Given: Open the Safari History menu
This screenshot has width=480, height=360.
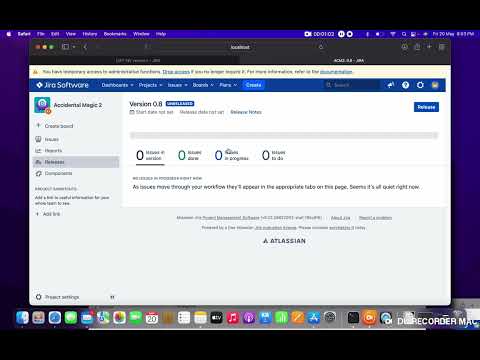Looking at the screenshot, I should coord(90,34).
